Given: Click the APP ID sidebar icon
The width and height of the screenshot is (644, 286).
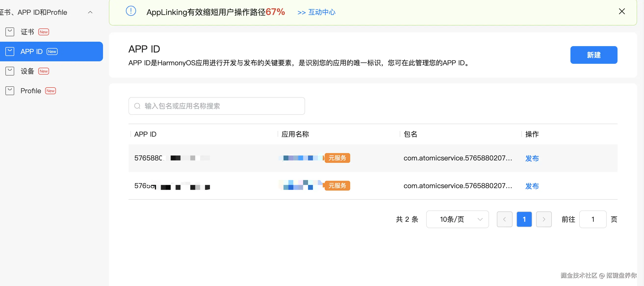Looking at the screenshot, I should [x=10, y=52].
